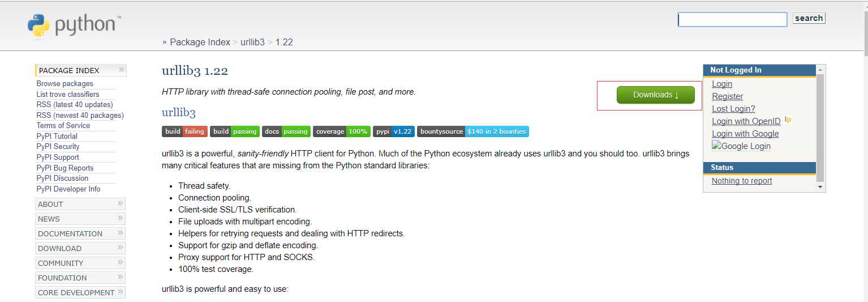Click 100% test coverage. bullet text
Image resolution: width=868 pixels, height=302 pixels.
[216, 269]
